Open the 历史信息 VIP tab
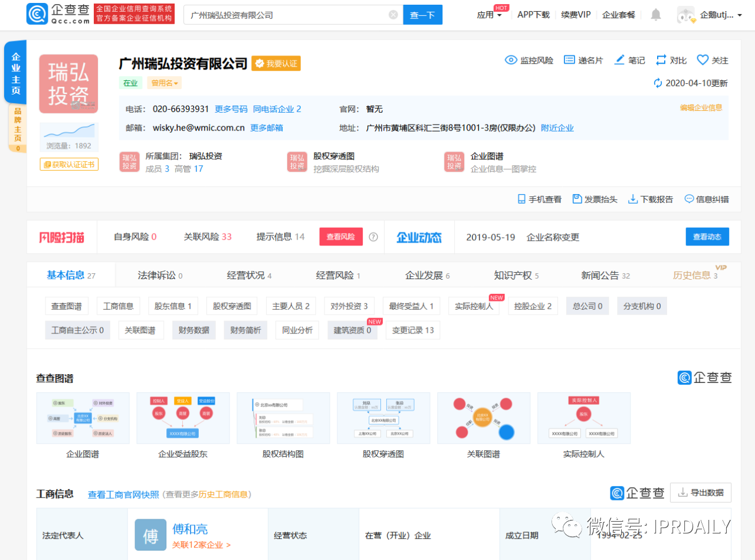 pos(696,276)
